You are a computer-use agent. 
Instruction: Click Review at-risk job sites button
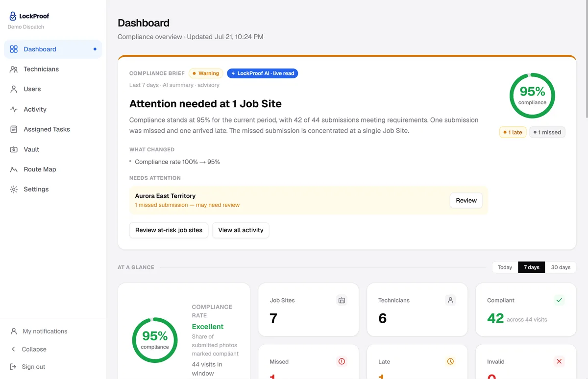coord(169,230)
